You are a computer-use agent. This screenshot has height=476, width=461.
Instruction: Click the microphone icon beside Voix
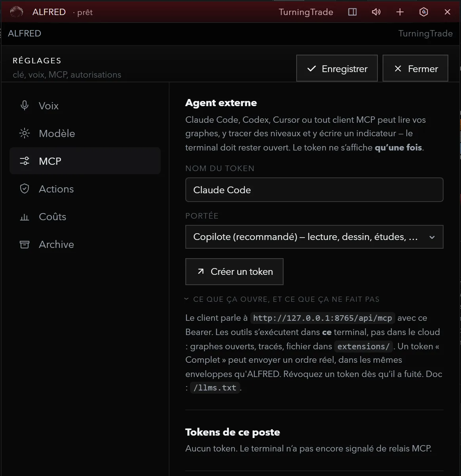point(25,105)
